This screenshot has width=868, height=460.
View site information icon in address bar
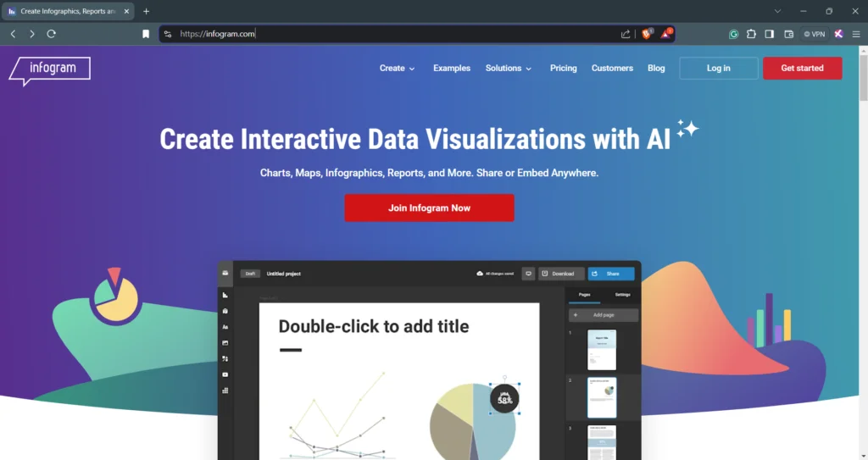point(168,34)
